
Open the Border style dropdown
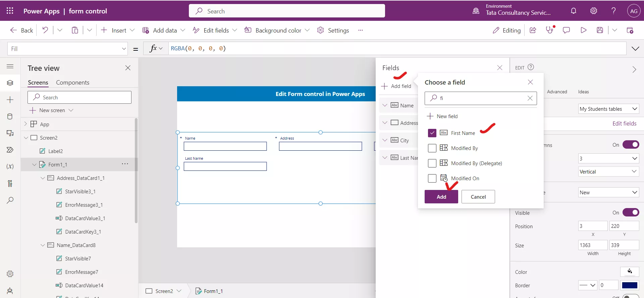588,285
